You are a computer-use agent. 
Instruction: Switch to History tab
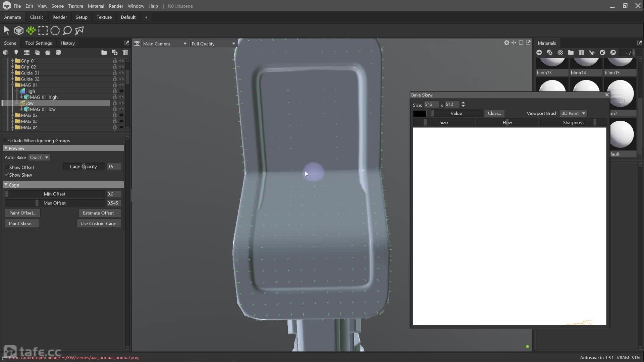point(67,43)
